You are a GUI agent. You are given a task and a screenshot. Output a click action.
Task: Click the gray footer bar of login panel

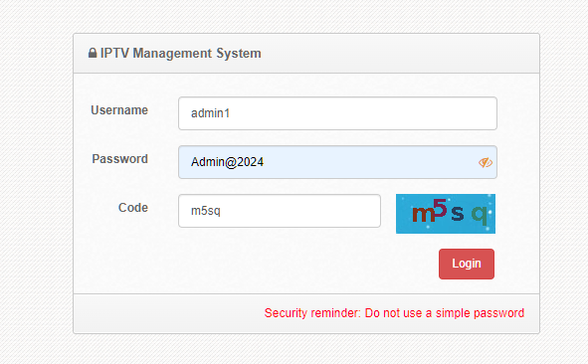(306, 313)
